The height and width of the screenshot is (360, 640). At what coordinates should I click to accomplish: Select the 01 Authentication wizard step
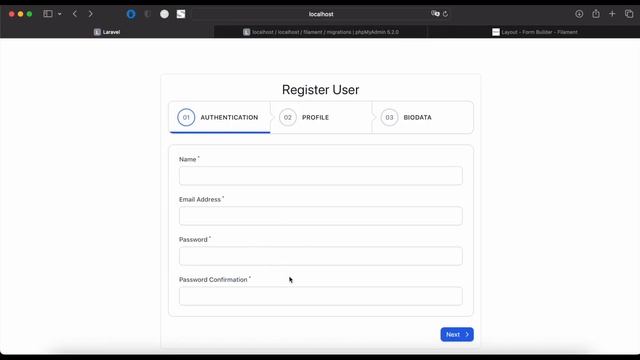point(220,118)
